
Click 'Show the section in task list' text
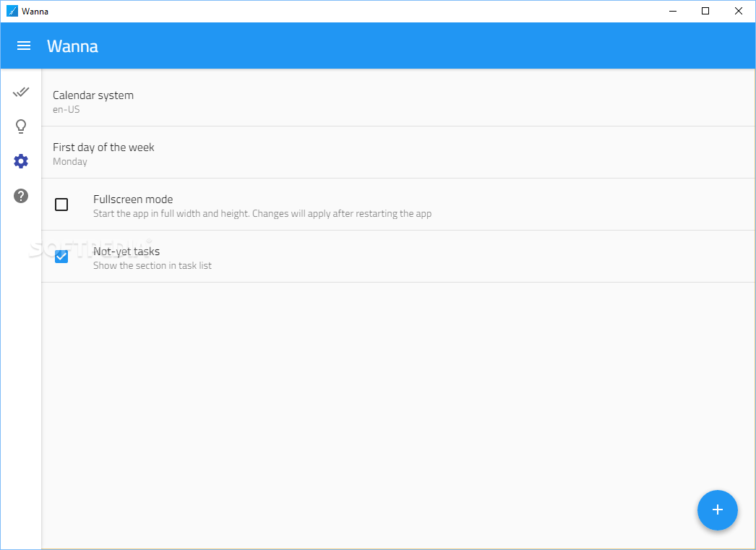coord(153,265)
